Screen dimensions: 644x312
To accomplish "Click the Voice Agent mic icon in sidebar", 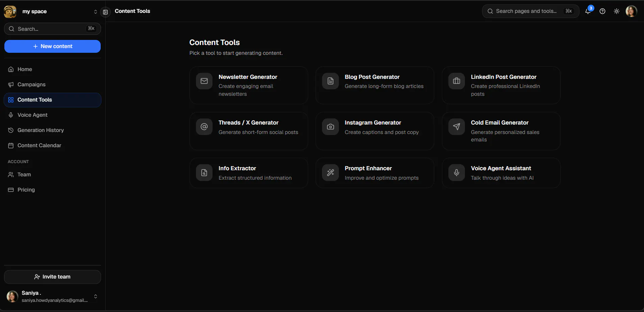I will pyautogui.click(x=11, y=115).
